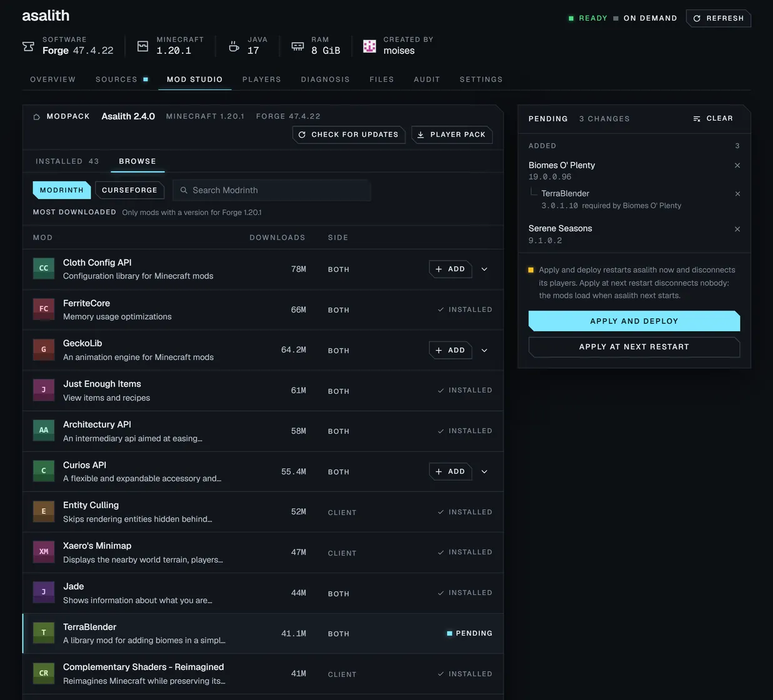773x700 pixels.
Task: Click the Forge software icon
Action: click(x=28, y=46)
